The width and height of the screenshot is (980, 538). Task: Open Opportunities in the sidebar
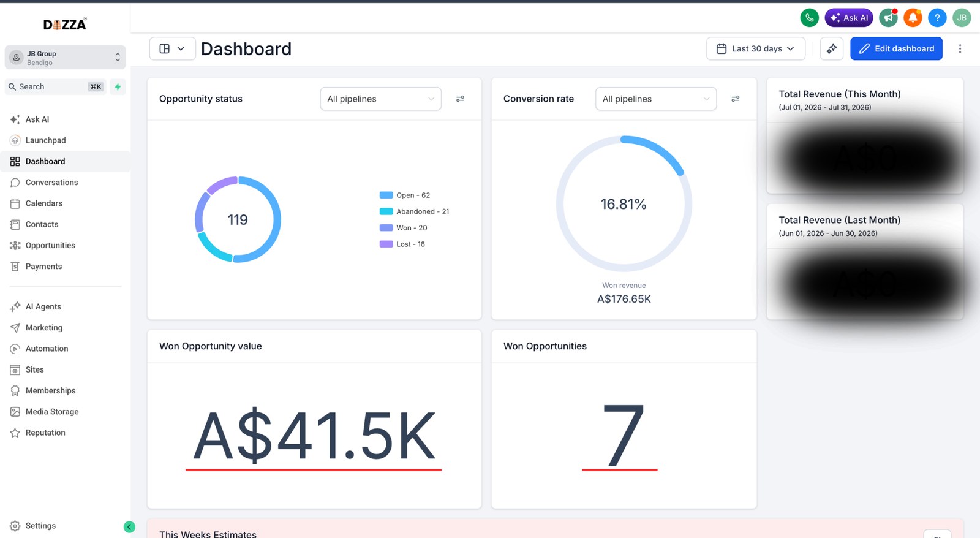coord(66,245)
